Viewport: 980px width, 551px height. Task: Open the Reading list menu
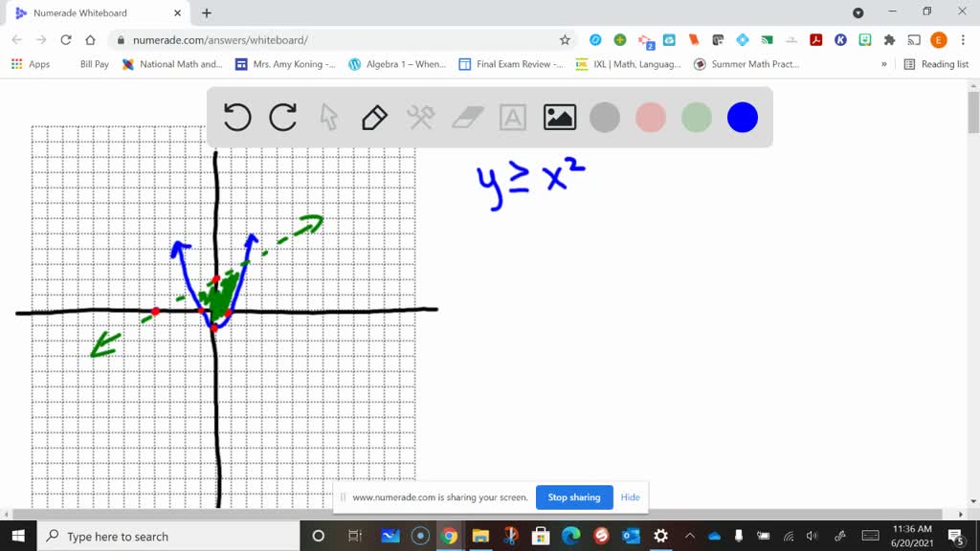pos(936,64)
